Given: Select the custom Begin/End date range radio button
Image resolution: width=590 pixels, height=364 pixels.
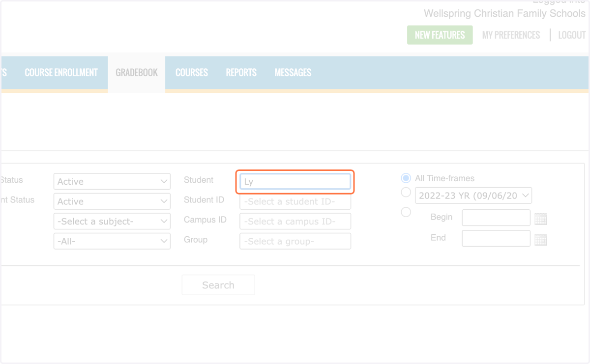Looking at the screenshot, I should pyautogui.click(x=406, y=212).
